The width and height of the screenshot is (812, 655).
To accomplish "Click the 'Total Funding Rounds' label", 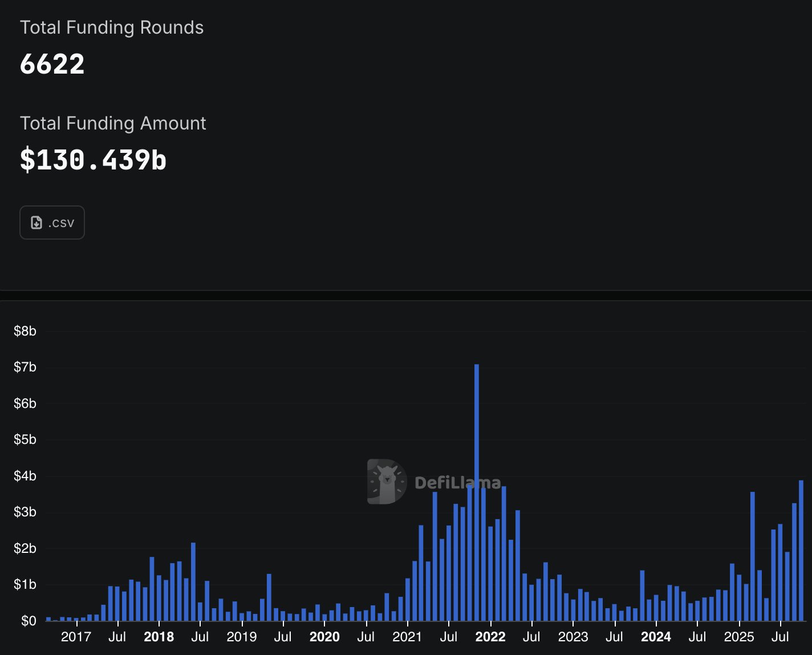I will (x=112, y=27).
